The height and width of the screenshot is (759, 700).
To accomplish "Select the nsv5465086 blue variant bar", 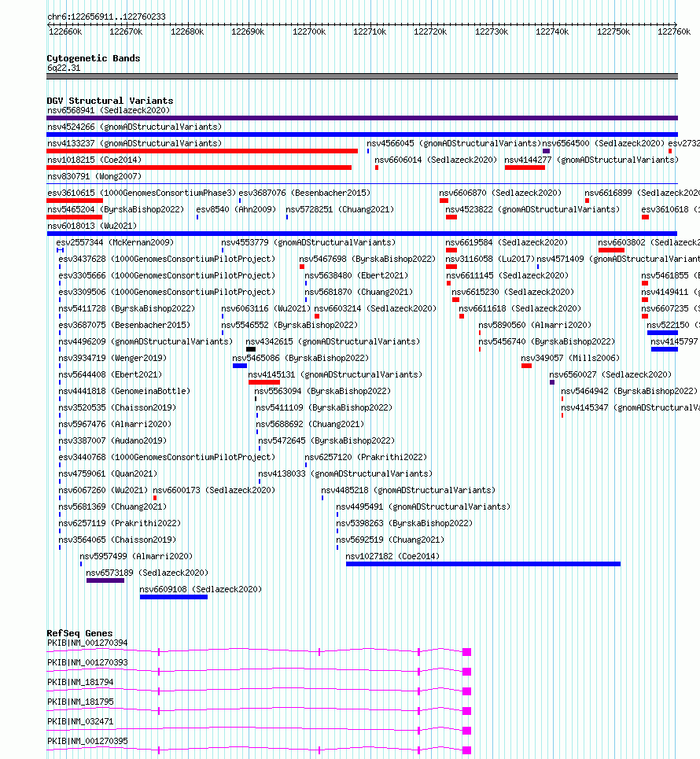I will (240, 366).
